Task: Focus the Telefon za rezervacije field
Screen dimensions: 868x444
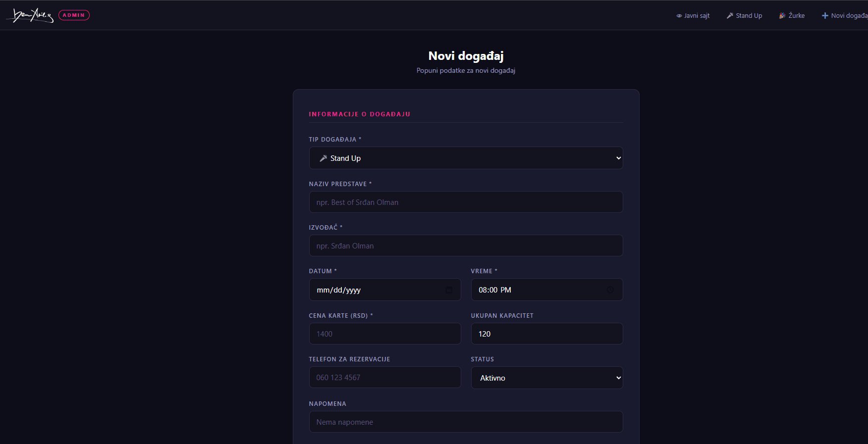Action: (385, 377)
